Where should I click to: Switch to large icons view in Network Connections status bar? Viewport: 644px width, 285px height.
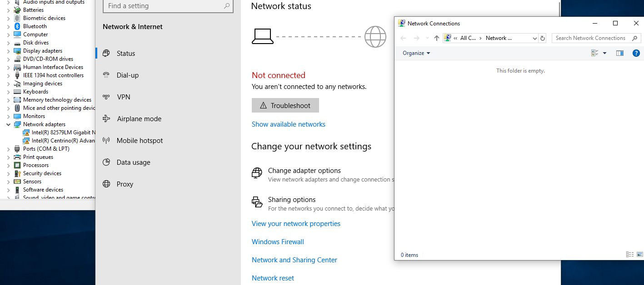pos(640,255)
